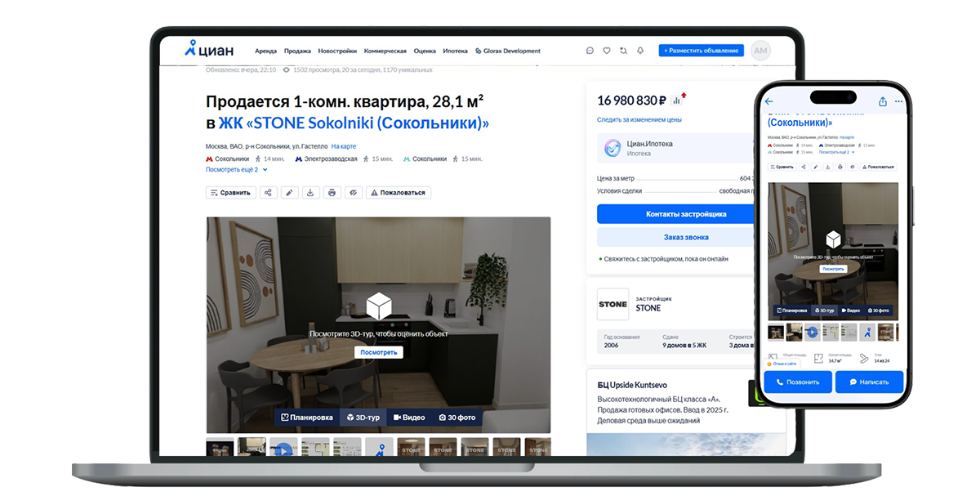Open the video play thumbnail in laptop gallery
The width and height of the screenshot is (980, 496).
[x=283, y=448]
